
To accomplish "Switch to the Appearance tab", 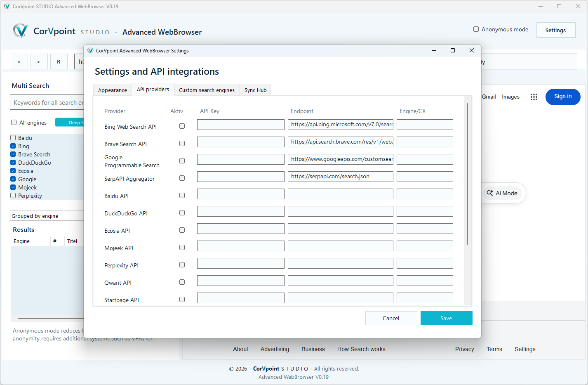I will pyautogui.click(x=112, y=90).
